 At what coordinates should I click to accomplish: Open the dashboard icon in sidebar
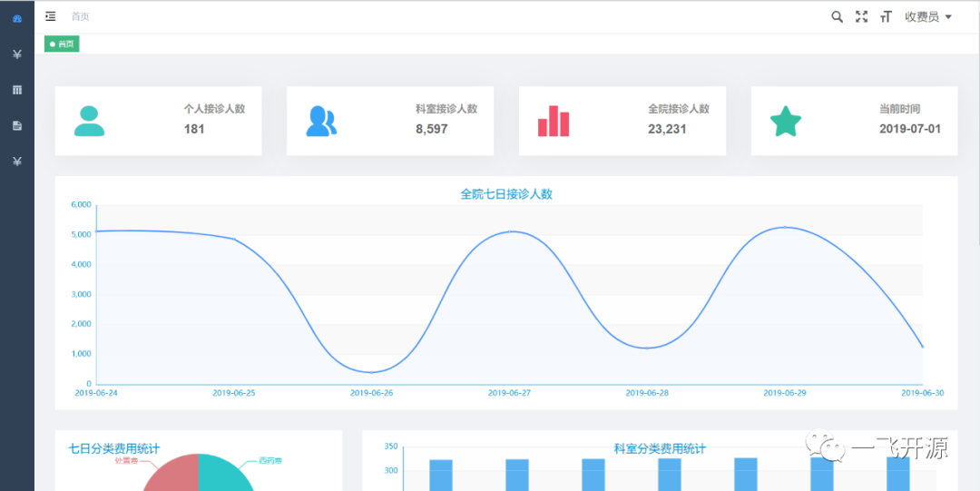17,18
